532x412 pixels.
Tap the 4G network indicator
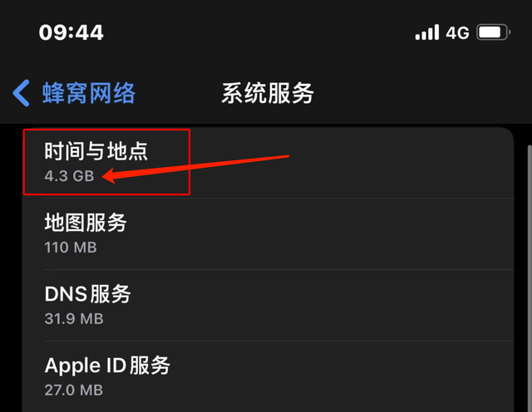457,33
